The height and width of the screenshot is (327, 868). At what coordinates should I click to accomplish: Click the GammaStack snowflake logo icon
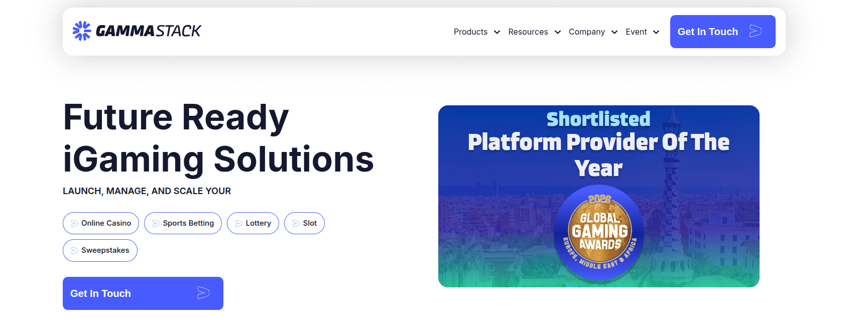pos(82,31)
